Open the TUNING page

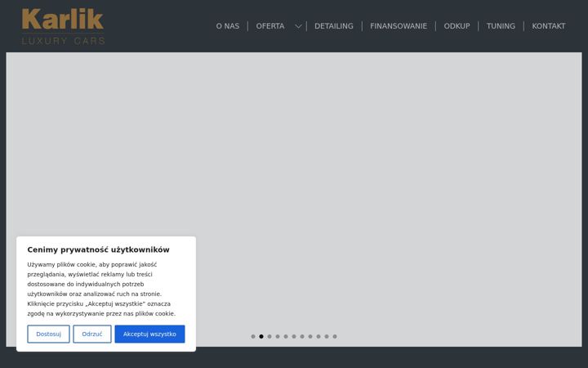coord(501,26)
